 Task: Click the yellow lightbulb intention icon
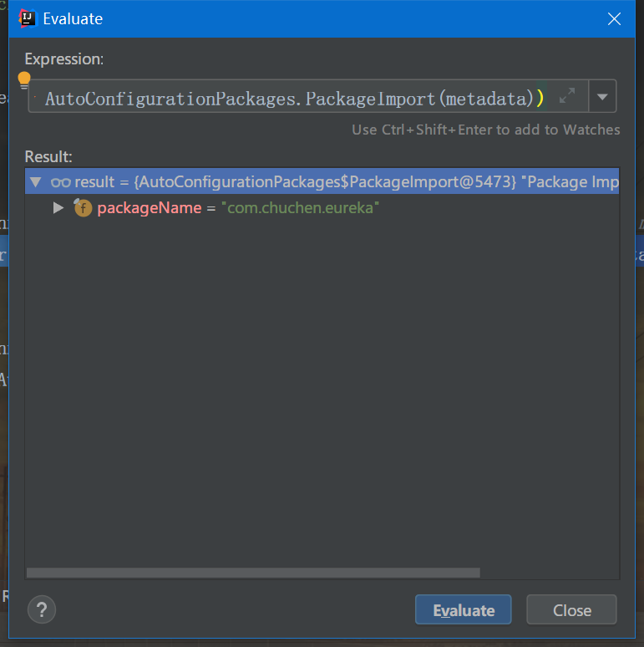[x=24, y=81]
